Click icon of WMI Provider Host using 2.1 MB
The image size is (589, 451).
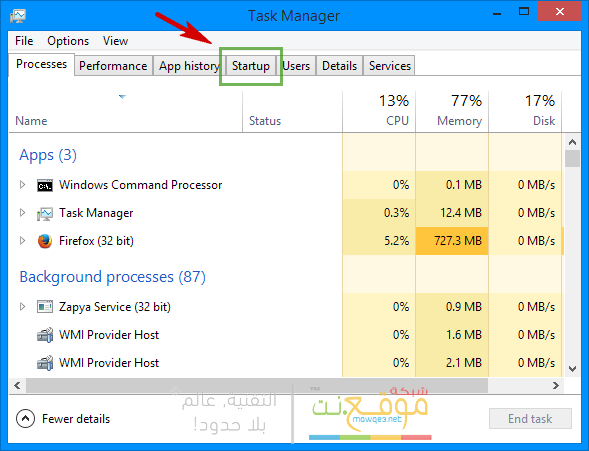tap(45, 363)
